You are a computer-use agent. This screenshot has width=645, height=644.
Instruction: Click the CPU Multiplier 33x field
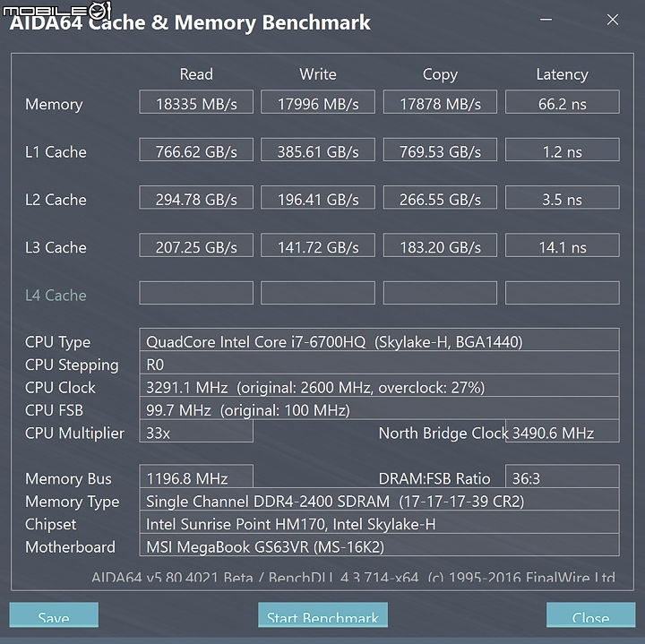[x=196, y=431]
